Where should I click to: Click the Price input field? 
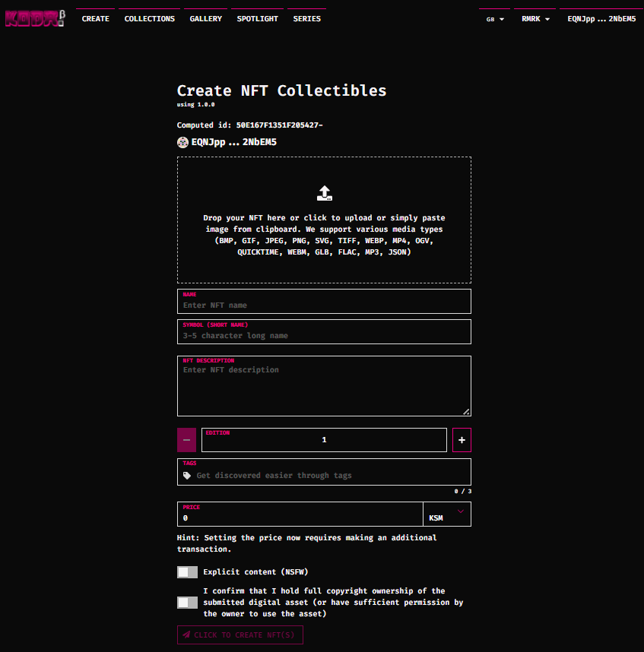click(x=300, y=517)
